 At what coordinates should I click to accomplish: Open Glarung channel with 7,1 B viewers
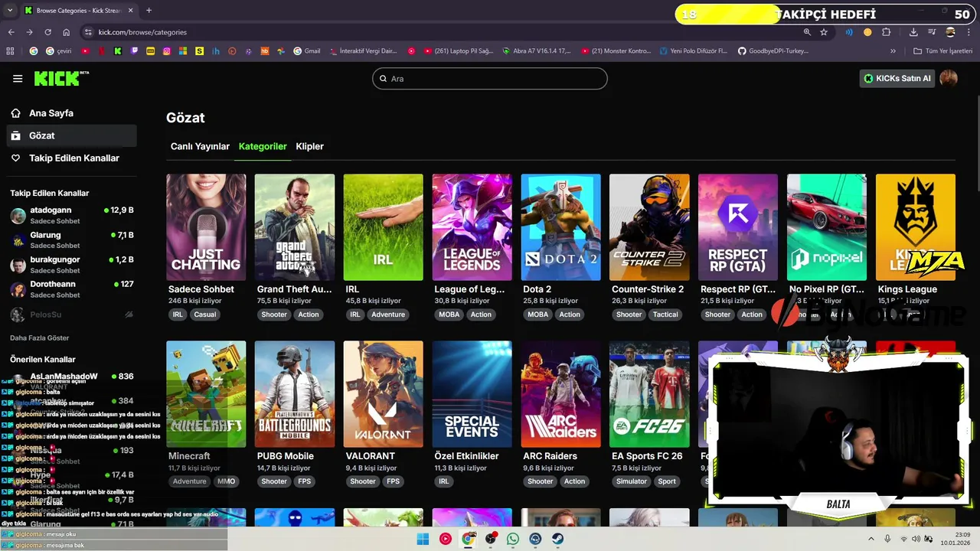(x=73, y=240)
